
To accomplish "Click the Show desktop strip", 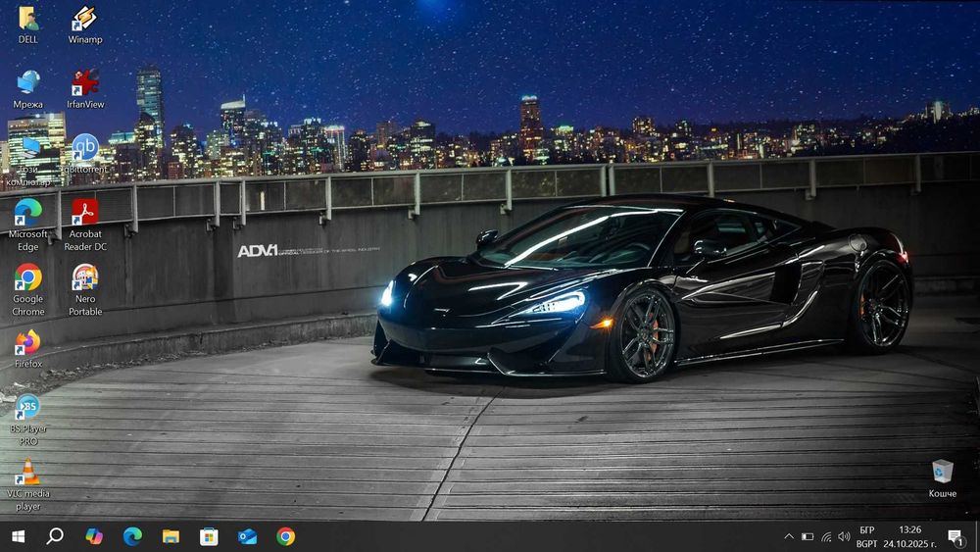I will [977, 537].
